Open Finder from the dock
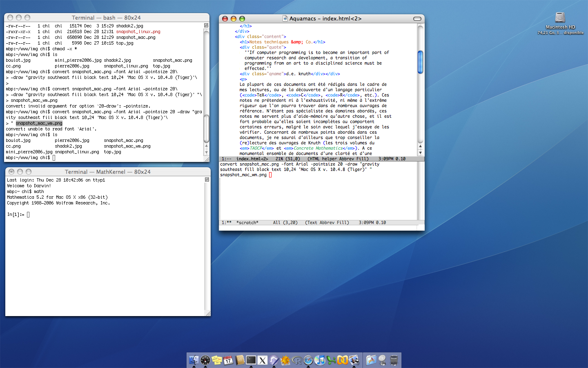588x368 pixels. [194, 360]
